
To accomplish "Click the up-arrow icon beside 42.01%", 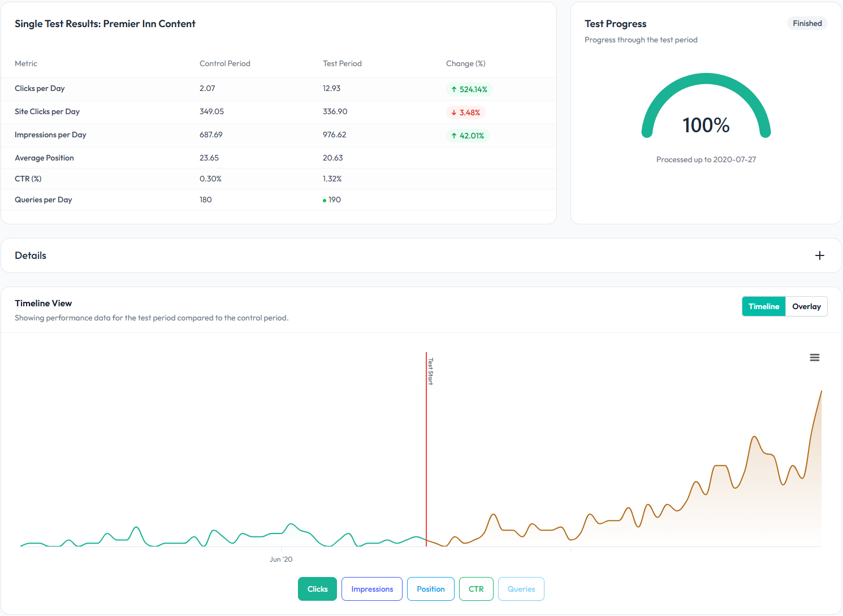I will tap(454, 136).
